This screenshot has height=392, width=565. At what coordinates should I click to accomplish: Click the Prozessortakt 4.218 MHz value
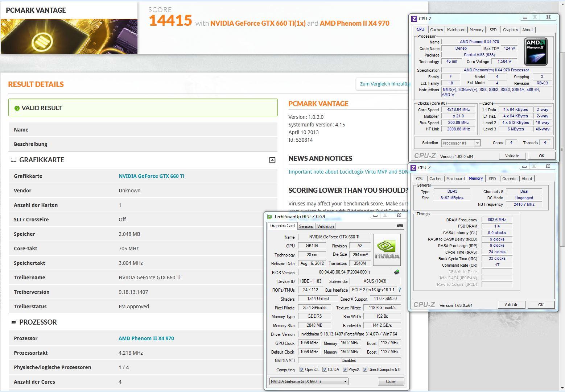coord(131,353)
